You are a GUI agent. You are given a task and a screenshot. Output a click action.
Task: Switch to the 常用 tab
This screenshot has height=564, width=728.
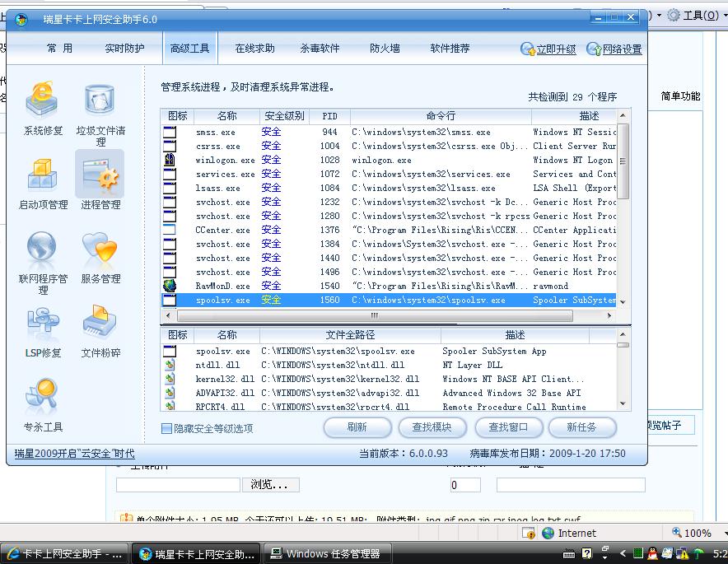click(x=60, y=49)
